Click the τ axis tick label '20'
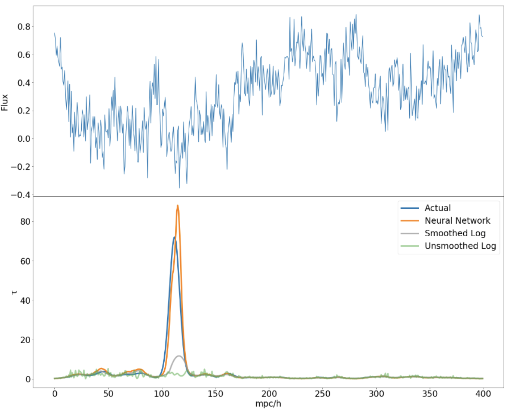Viewport: 518px width, 420px height. click(x=25, y=340)
